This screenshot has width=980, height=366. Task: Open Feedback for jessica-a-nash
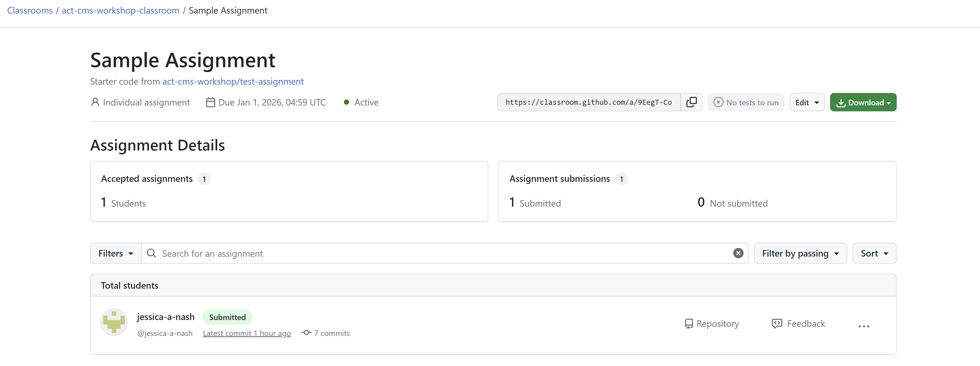[x=798, y=323]
